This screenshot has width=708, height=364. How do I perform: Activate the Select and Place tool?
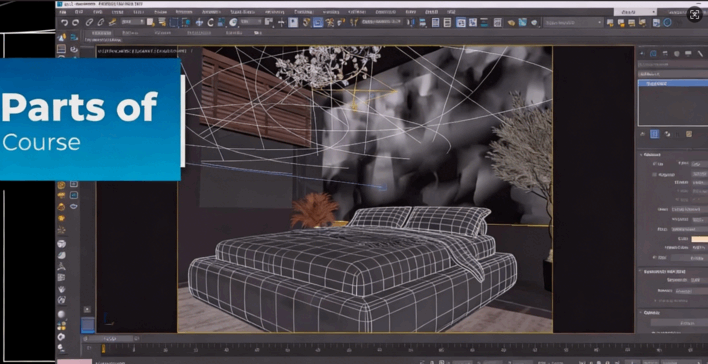pos(233,22)
